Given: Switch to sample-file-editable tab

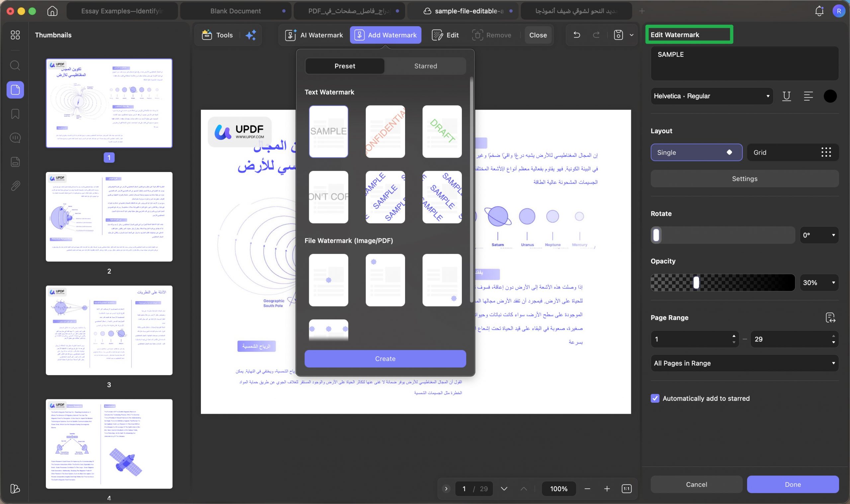Looking at the screenshot, I should [463, 11].
